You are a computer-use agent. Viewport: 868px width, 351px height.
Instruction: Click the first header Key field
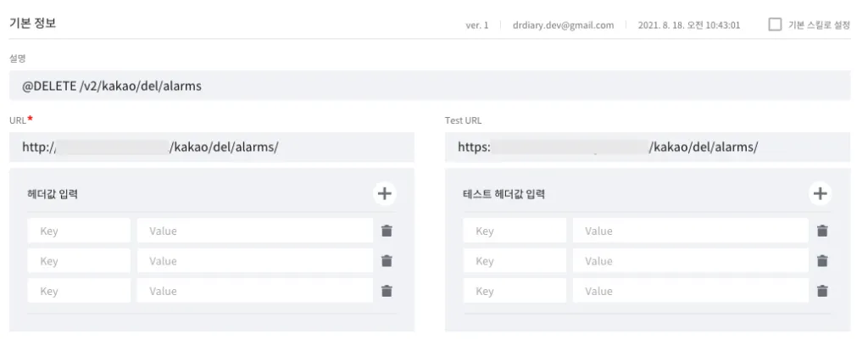click(79, 231)
